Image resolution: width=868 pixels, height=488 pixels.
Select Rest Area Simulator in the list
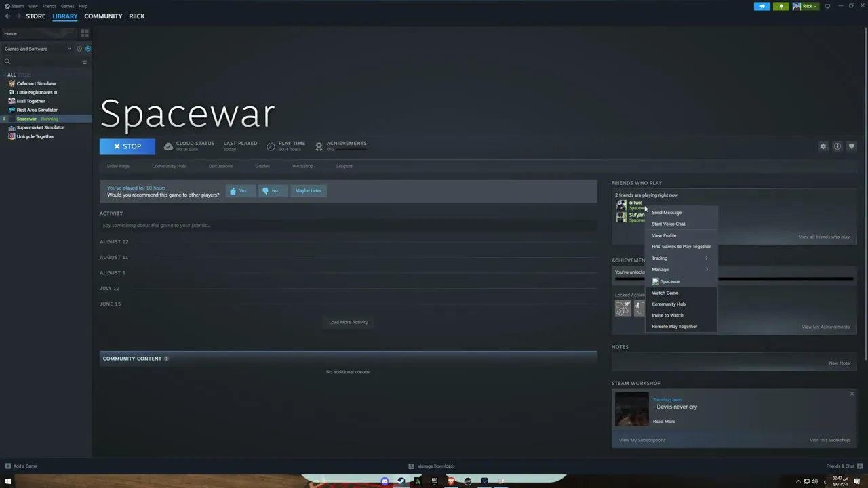[37, 110]
